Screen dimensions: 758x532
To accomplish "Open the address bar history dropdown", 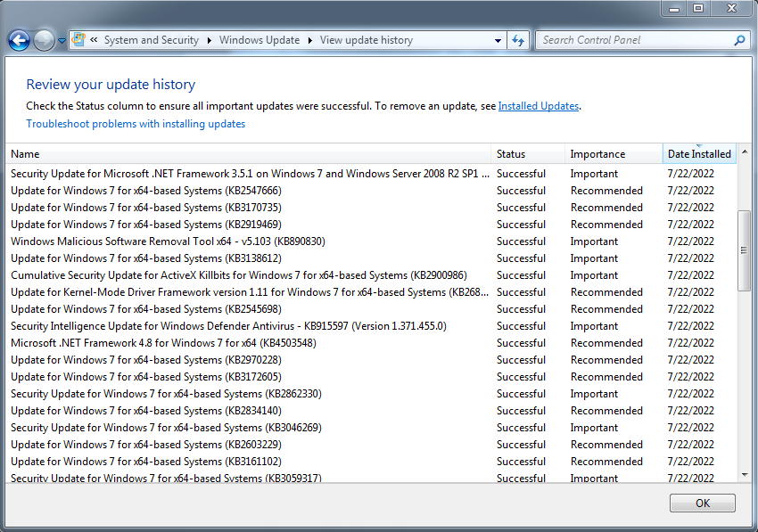I will click(x=498, y=41).
